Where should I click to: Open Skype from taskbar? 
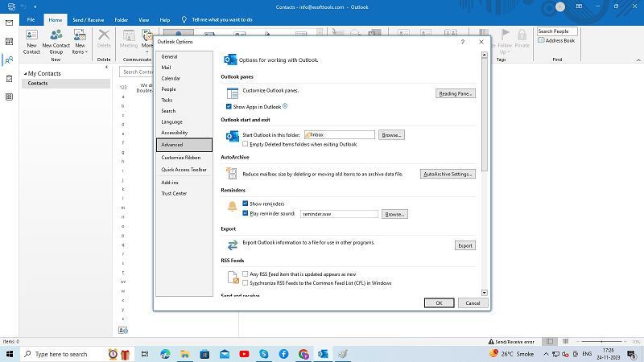(264, 354)
